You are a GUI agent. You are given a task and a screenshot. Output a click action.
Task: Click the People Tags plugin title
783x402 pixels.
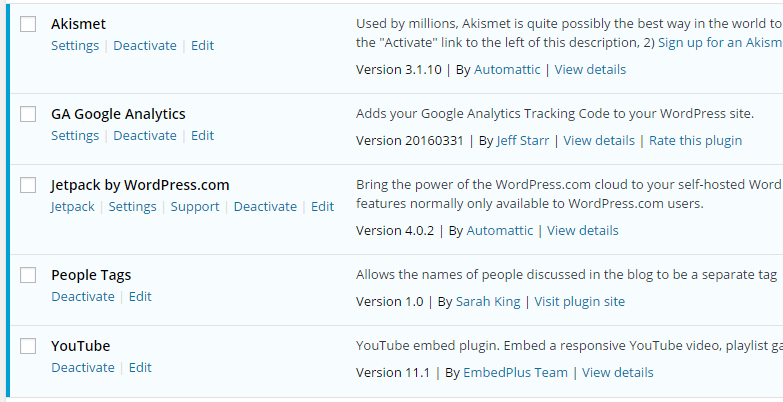click(x=91, y=275)
